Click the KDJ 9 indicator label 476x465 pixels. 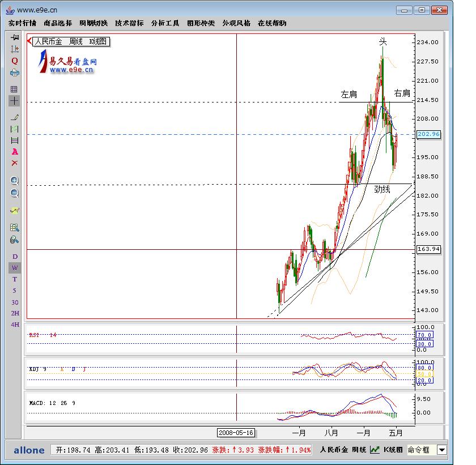coord(37,369)
